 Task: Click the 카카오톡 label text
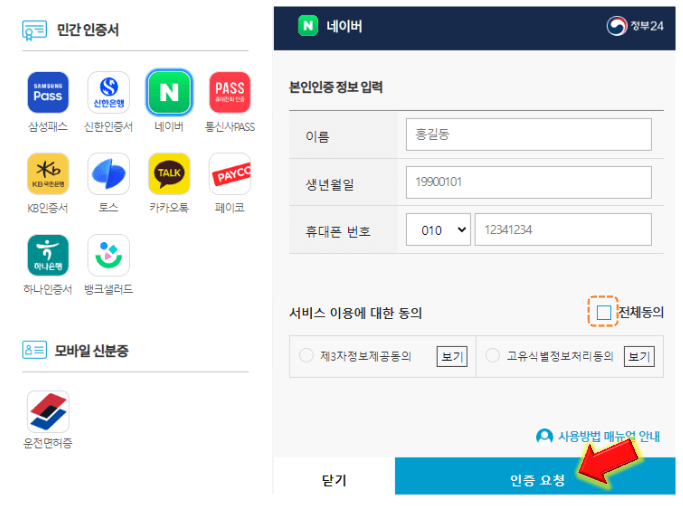[x=169, y=208]
